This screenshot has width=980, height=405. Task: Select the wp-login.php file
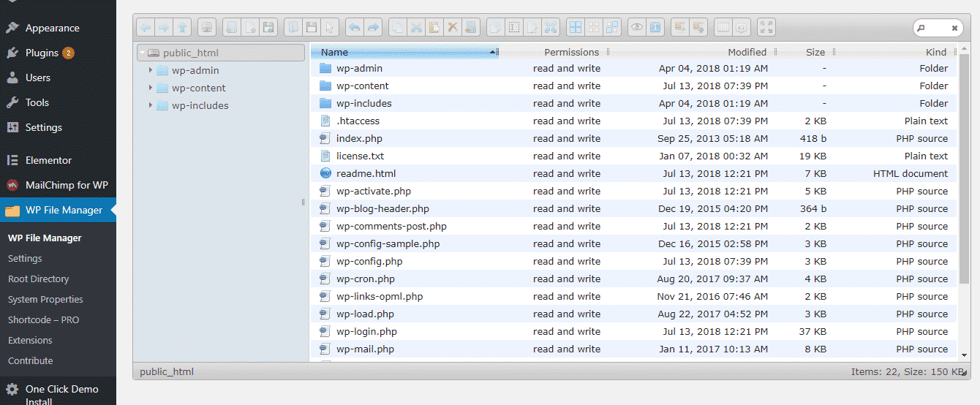pyautogui.click(x=634, y=331)
